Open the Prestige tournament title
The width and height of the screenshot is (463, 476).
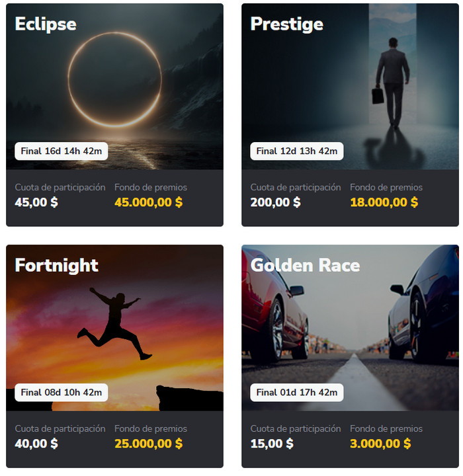pos(286,24)
